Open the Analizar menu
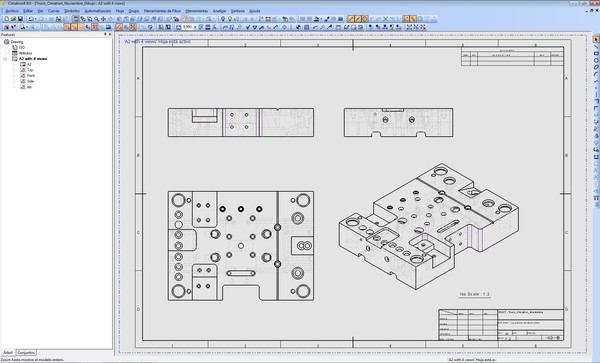600x363 pixels. click(219, 11)
